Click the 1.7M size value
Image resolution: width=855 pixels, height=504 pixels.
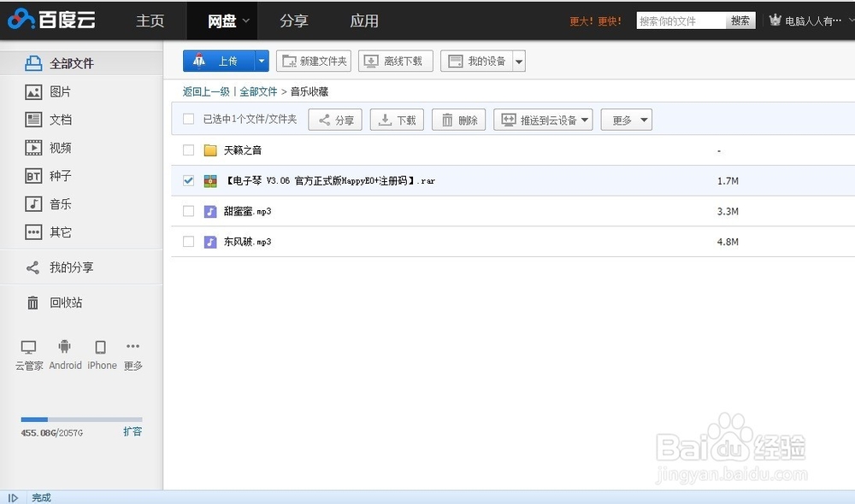(x=728, y=181)
